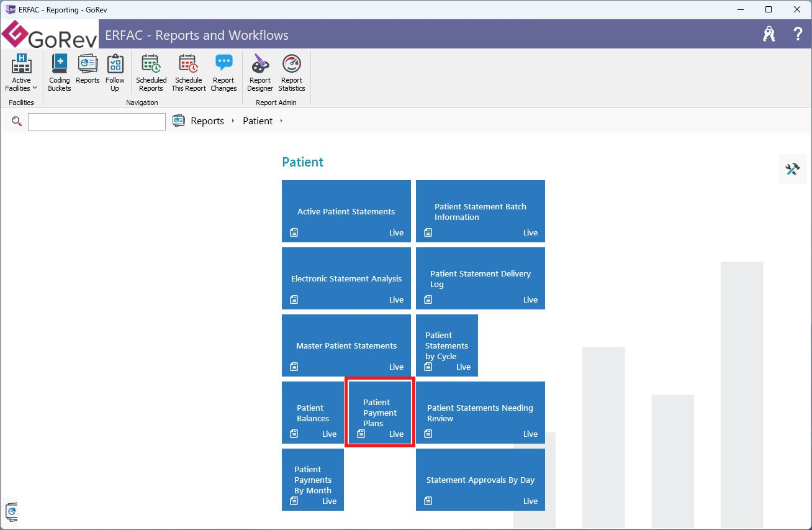812x530 pixels.
Task: Click the report search input field
Action: [x=97, y=122]
